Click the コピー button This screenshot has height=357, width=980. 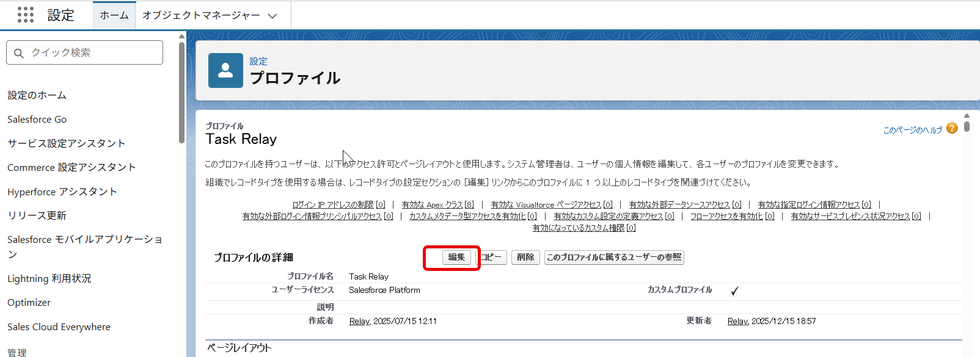point(491,258)
